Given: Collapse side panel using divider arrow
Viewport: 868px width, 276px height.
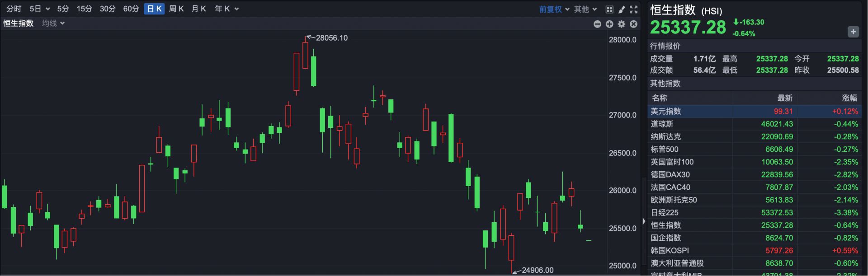Looking at the screenshot, I should pos(644,221).
